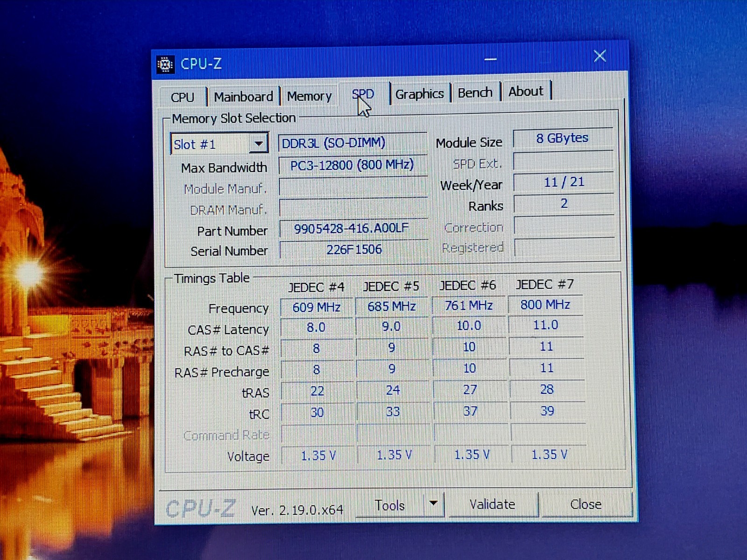Click the Ranks value 2
Image resolution: width=747 pixels, height=560 pixels.
coord(564,204)
